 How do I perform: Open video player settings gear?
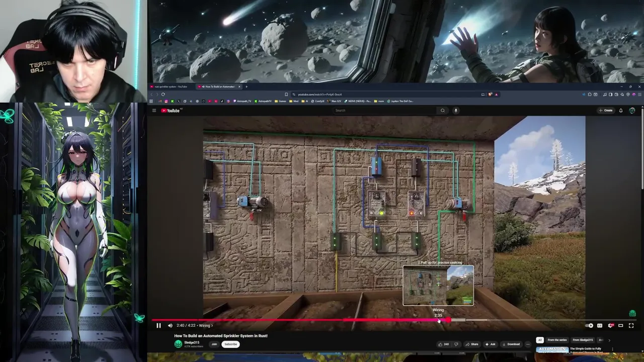tap(611, 325)
